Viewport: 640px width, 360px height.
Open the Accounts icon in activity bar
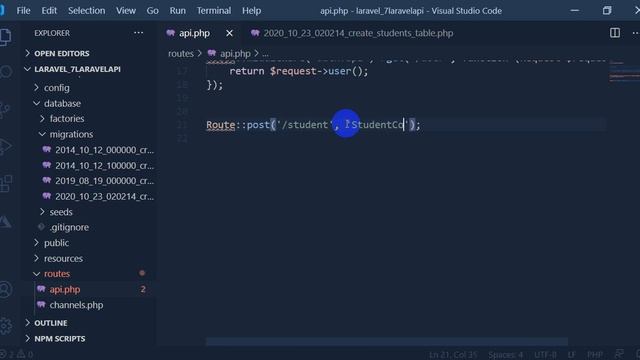click(6, 289)
